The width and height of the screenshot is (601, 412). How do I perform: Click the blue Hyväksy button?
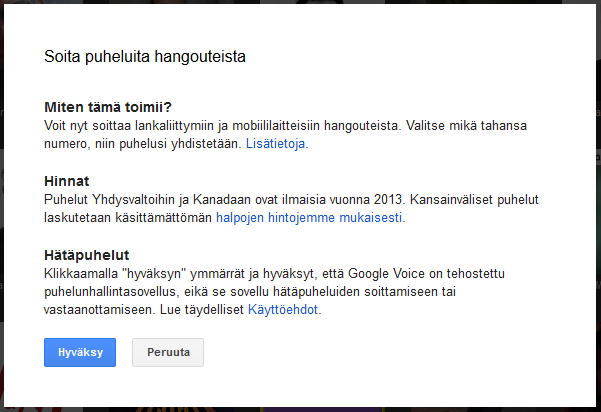pyautogui.click(x=80, y=353)
